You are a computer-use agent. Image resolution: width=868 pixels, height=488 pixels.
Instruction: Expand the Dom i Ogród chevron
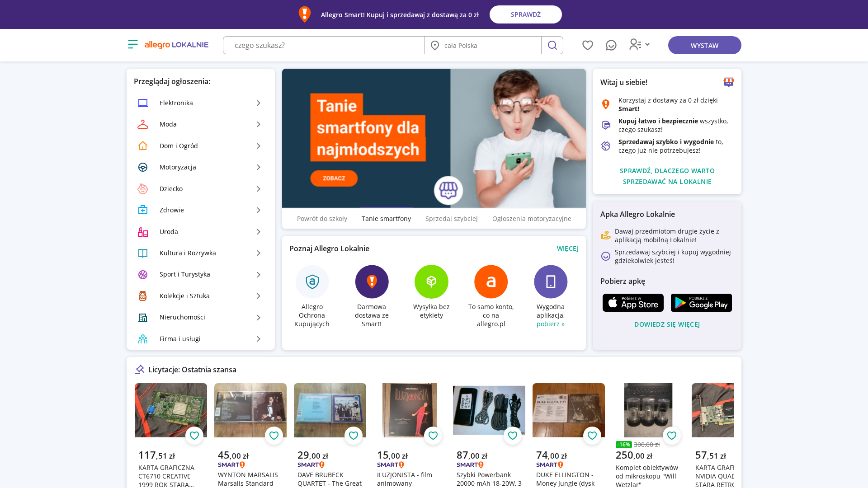259,146
